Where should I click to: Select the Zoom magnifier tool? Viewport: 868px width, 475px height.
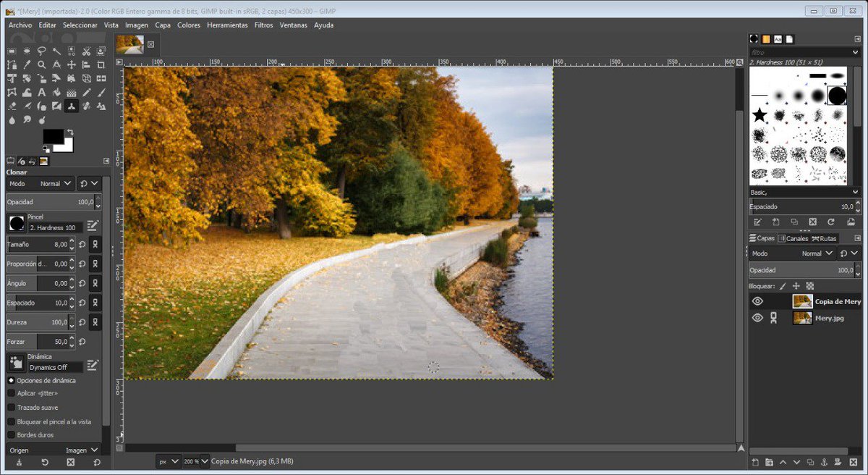[x=41, y=64]
